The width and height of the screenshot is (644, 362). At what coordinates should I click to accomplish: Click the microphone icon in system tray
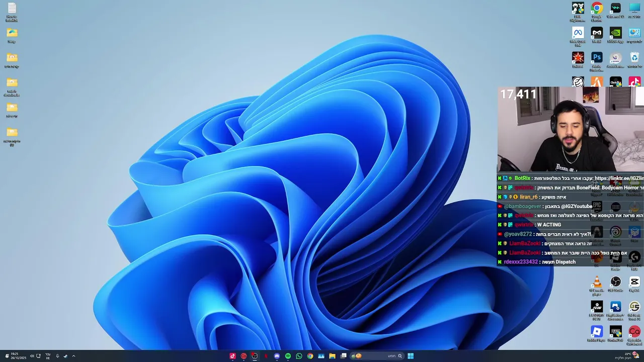point(57,356)
